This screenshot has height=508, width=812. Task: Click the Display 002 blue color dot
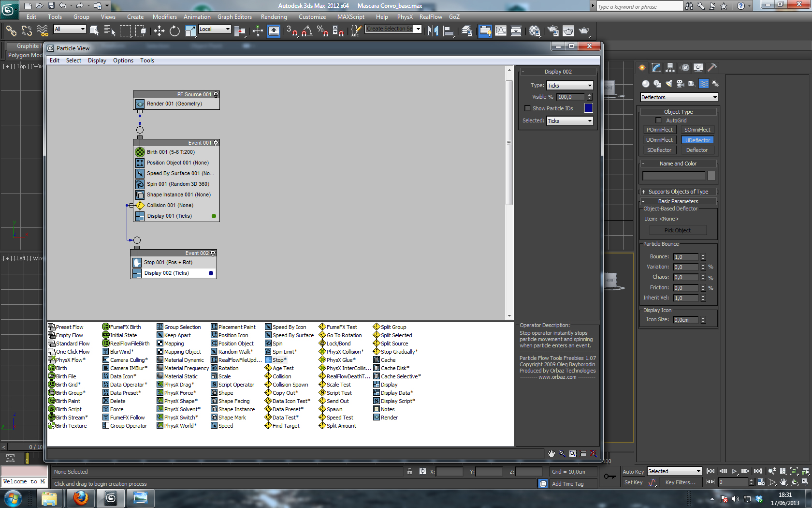tap(211, 273)
